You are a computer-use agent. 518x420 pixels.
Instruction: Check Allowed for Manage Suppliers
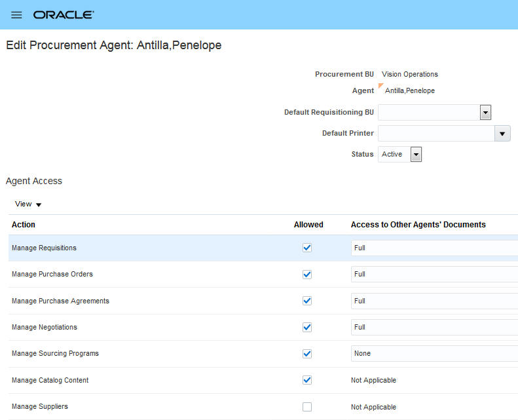(x=307, y=407)
